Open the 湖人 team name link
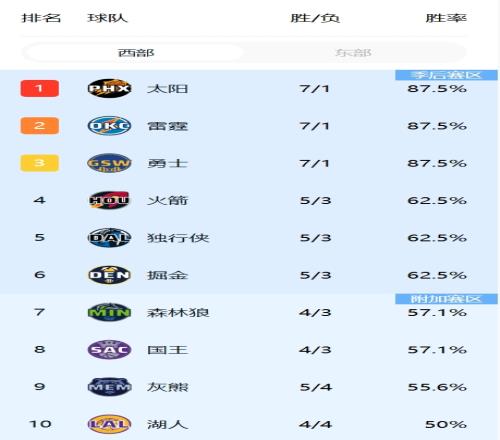 tap(168, 424)
